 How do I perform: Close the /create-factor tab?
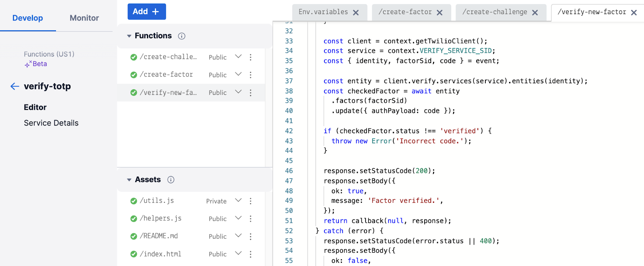(440, 12)
